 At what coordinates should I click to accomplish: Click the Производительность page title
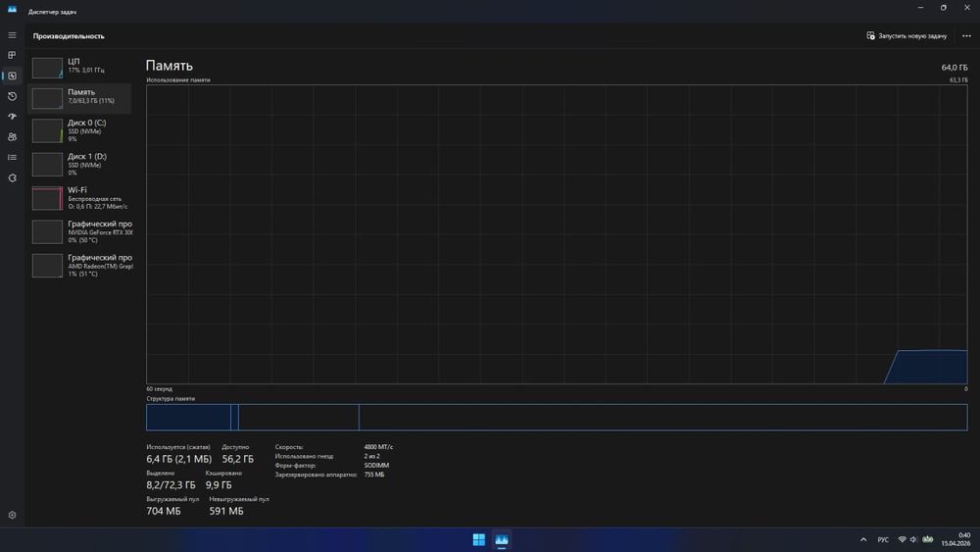[x=69, y=36]
